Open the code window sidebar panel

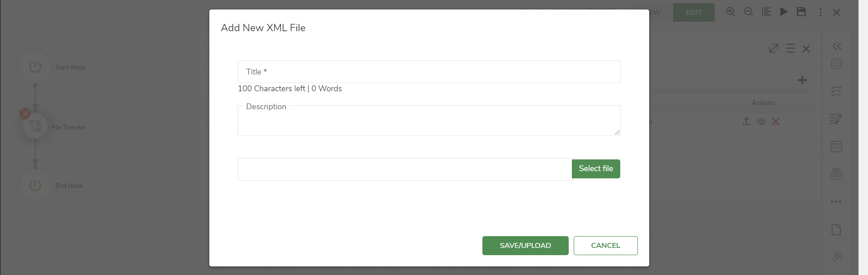click(836, 146)
